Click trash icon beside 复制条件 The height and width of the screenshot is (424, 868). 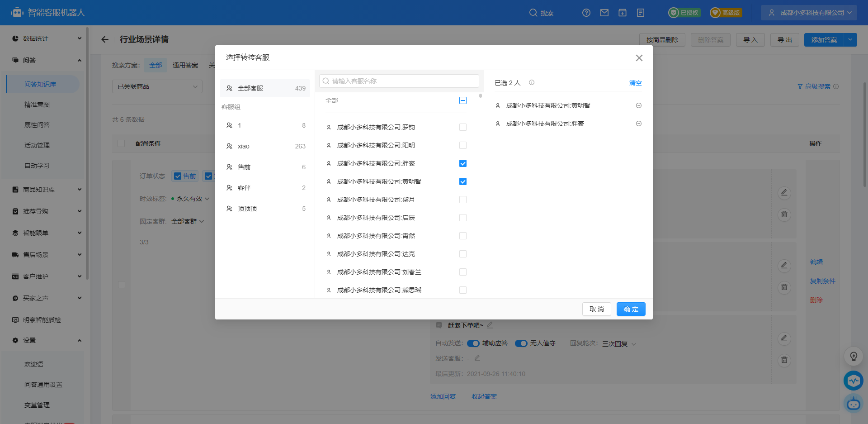[784, 287]
